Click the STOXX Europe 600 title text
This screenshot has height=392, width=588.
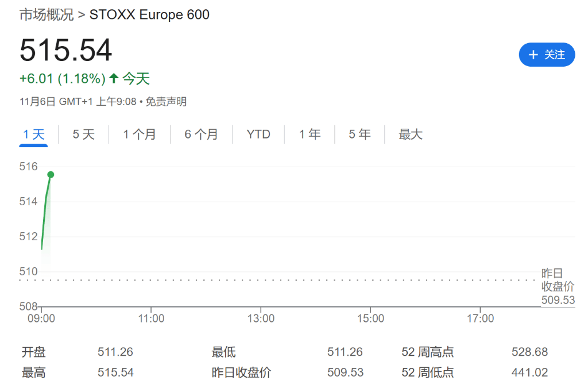pos(149,15)
